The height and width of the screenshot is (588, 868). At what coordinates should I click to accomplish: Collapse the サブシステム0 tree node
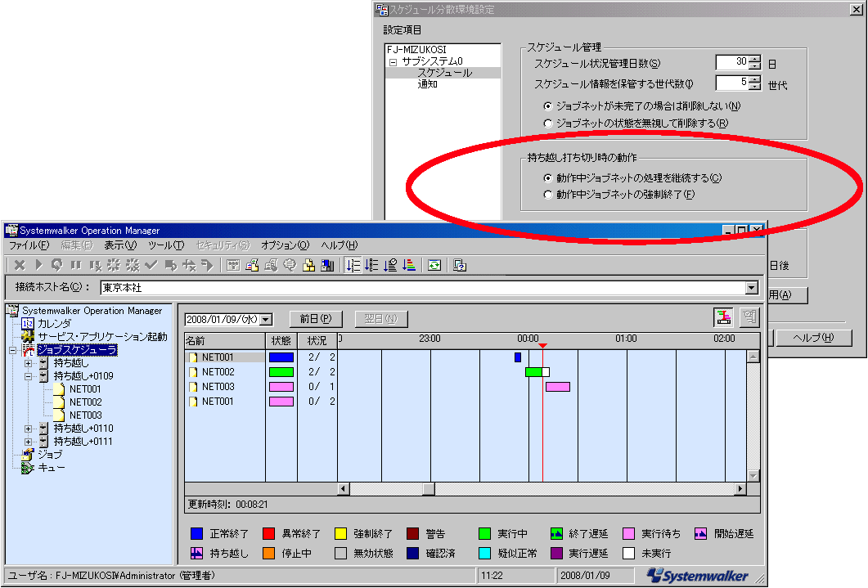point(393,62)
